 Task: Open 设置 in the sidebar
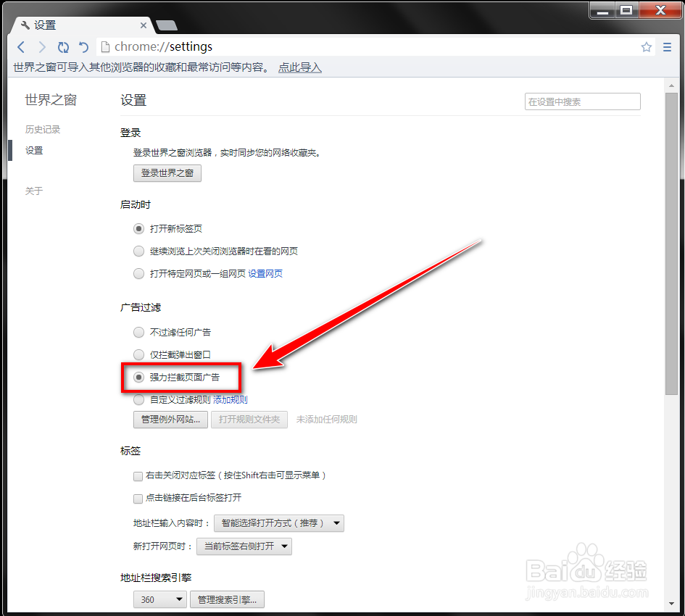(34, 150)
